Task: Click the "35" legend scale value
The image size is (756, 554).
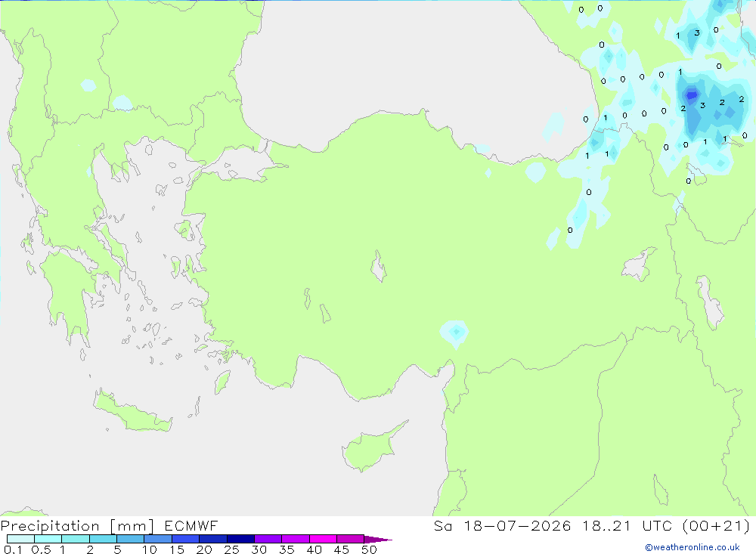Action: pos(287,549)
